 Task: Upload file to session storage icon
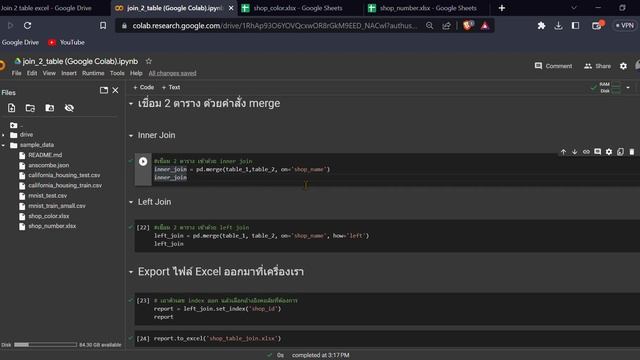[x=11, y=108]
